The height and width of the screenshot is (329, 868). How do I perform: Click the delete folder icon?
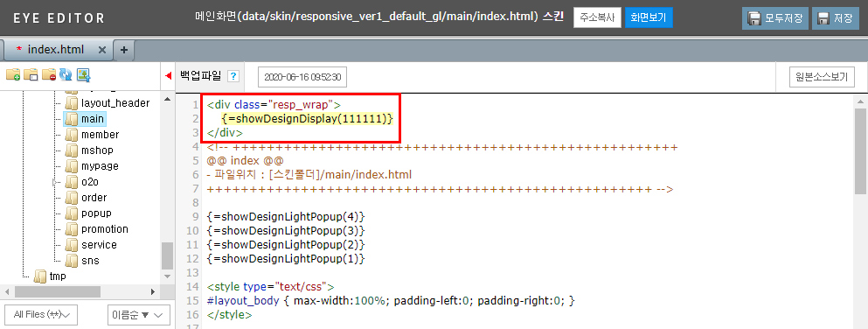[x=49, y=74]
